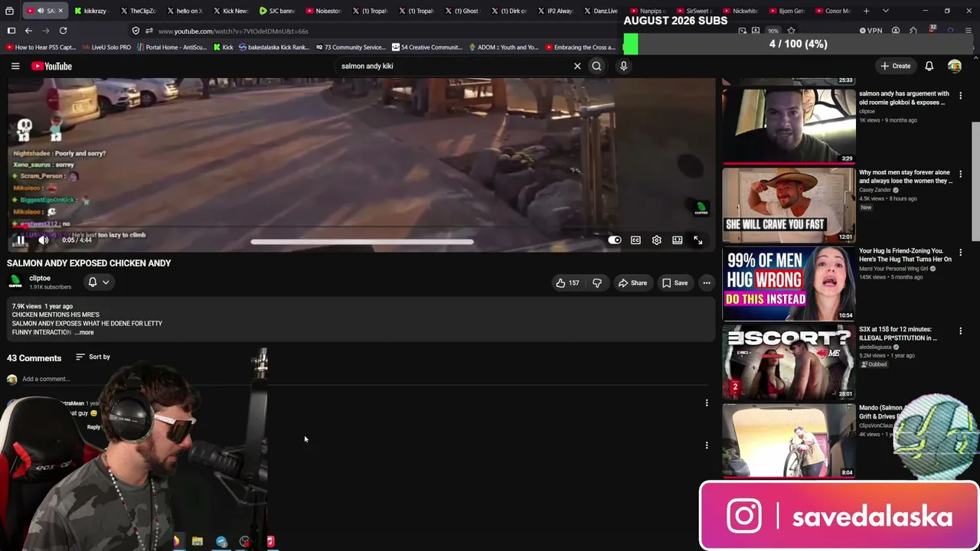Screen dimensions: 980x551
Task: Switch to the Noisestorm tab
Action: 323,11
